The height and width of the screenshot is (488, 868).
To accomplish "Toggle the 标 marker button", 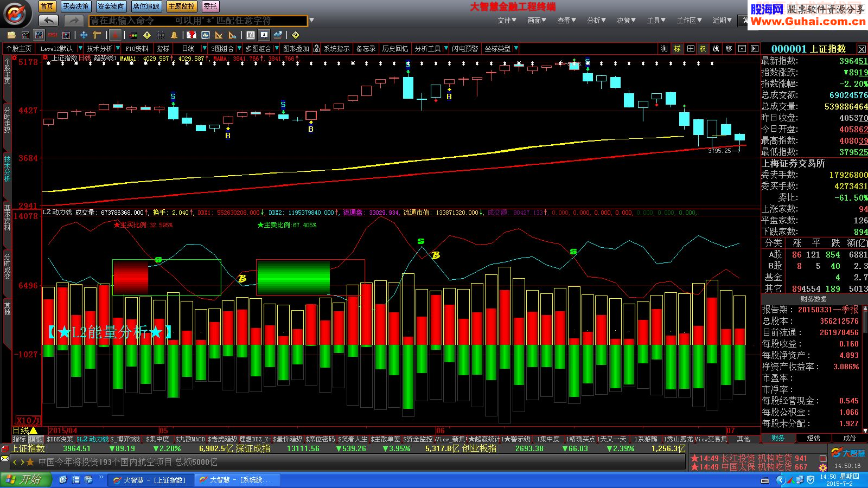I will pyautogui.click(x=678, y=49).
